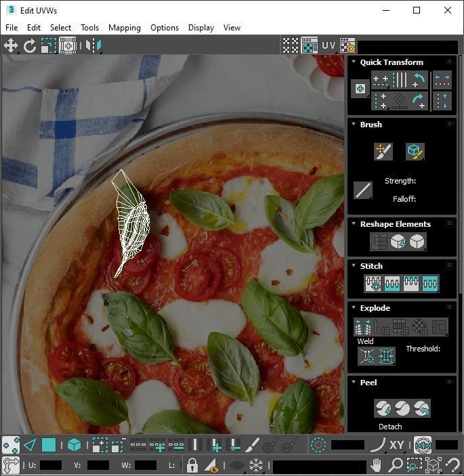Open the Edit menu
This screenshot has width=464, height=476.
tap(34, 28)
